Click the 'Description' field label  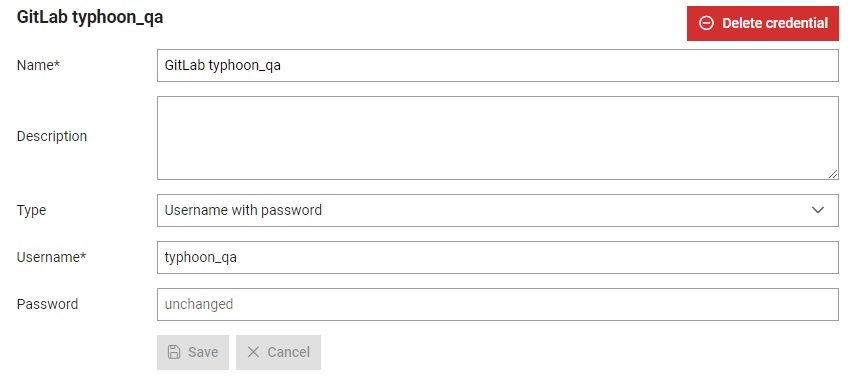coord(52,136)
